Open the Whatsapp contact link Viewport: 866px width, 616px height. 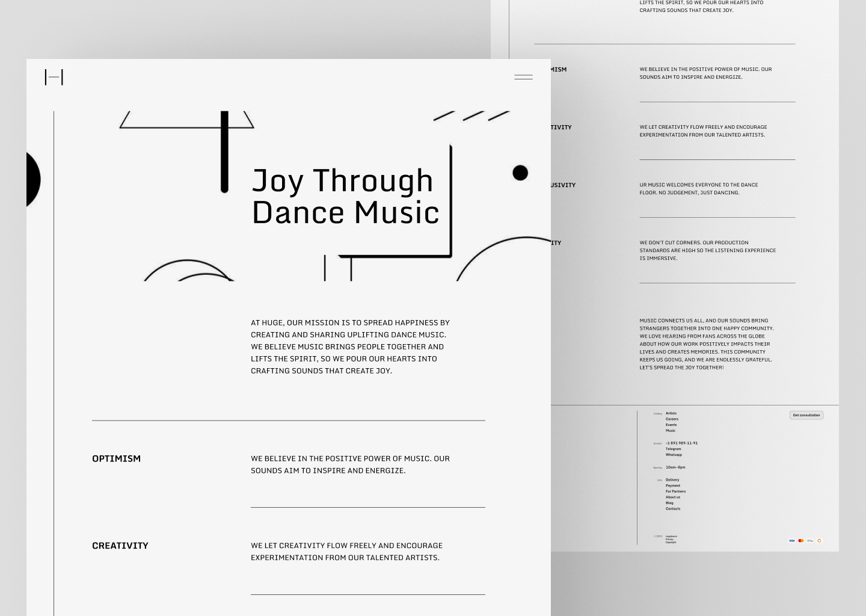(x=674, y=455)
